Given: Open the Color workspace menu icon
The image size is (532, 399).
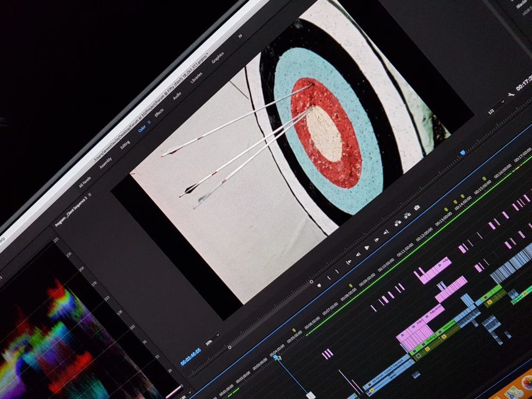Looking at the screenshot, I should pyautogui.click(x=149, y=122).
